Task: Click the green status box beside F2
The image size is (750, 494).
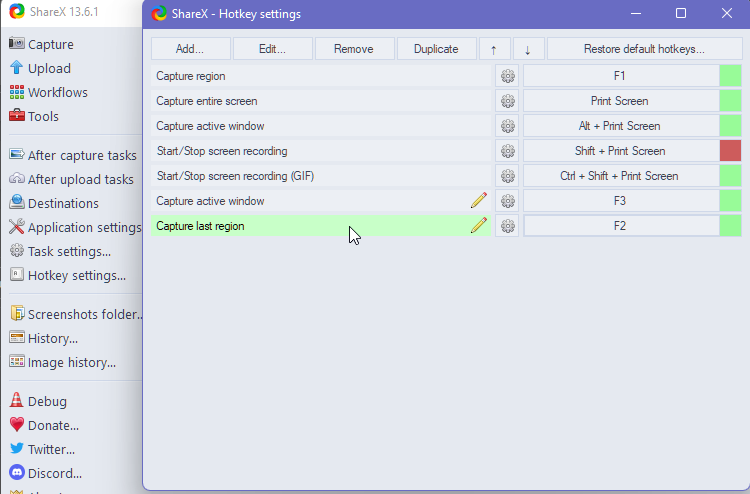Action: pyautogui.click(x=730, y=226)
